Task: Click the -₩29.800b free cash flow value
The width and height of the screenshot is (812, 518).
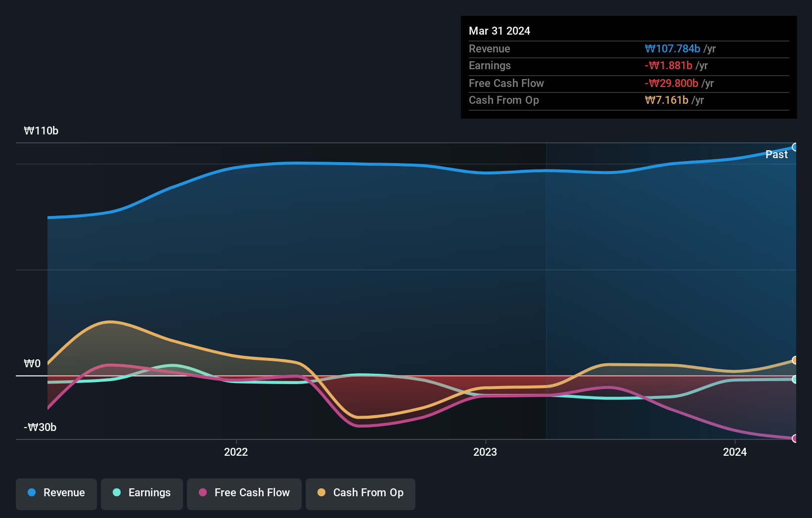Action: pos(672,83)
